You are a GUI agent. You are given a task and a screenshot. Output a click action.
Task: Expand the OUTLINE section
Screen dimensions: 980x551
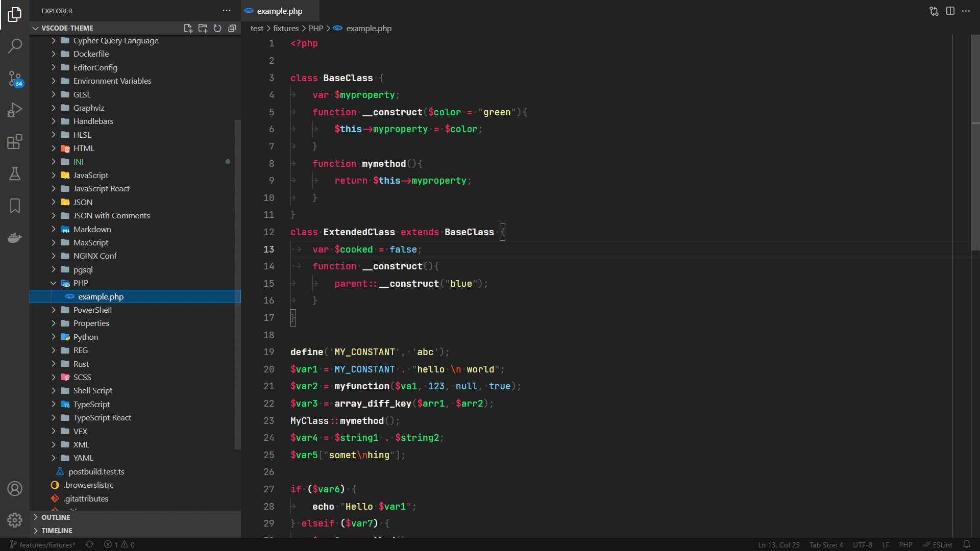tap(56, 517)
